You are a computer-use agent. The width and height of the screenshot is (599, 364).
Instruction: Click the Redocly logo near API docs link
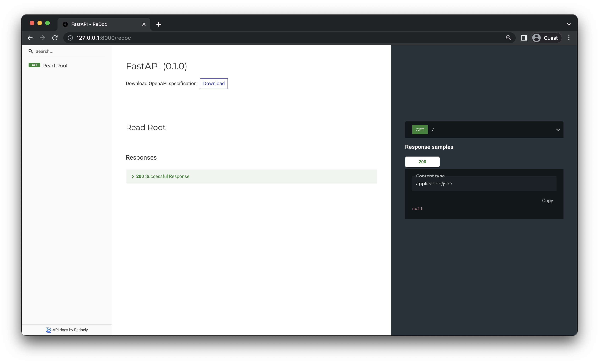coord(48,330)
